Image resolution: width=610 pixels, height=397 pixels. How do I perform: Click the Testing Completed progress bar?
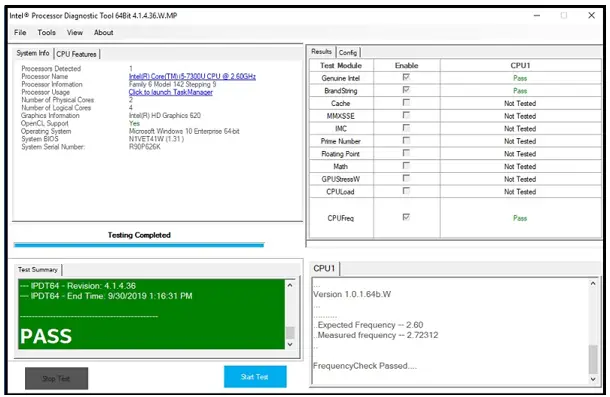click(139, 245)
